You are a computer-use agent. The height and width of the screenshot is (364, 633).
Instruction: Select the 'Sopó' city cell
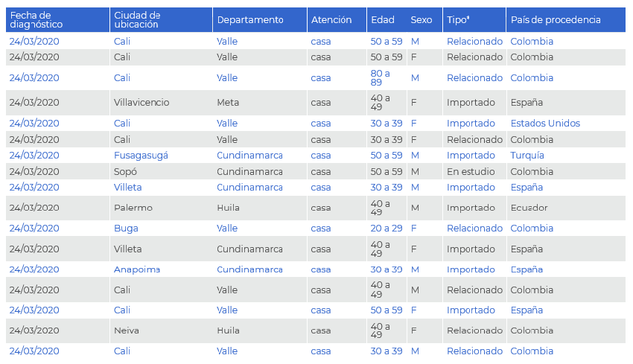(x=126, y=172)
